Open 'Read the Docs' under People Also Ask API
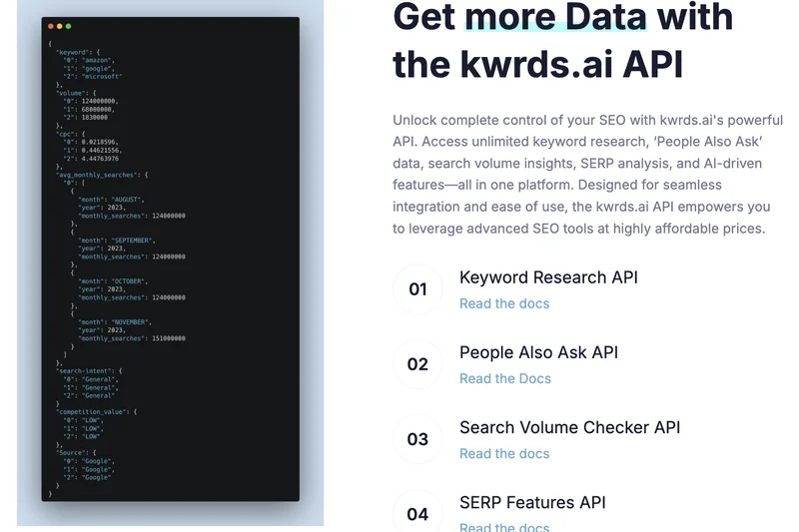This screenshot has height=532, width=799. [505, 378]
